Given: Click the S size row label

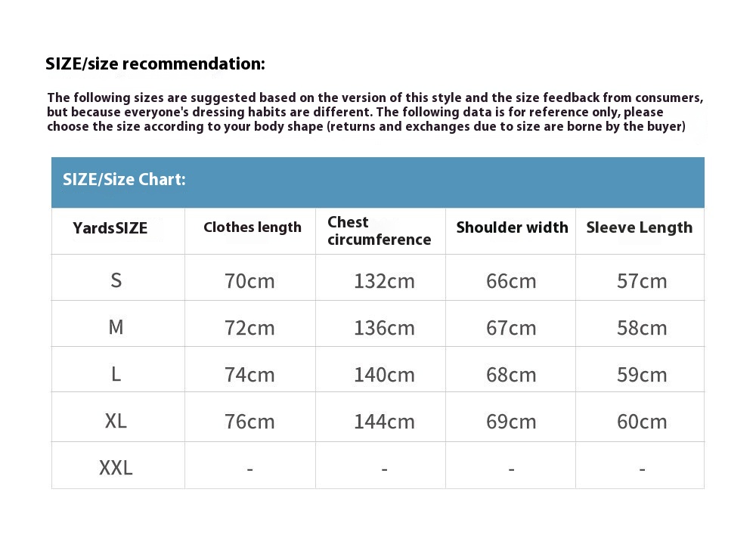Looking at the screenshot, I should pyautogui.click(x=116, y=280).
